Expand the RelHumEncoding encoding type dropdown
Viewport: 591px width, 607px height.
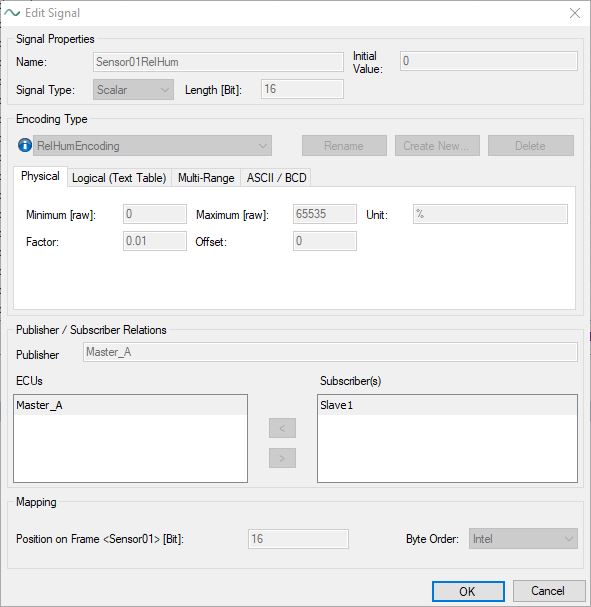[x=152, y=146]
